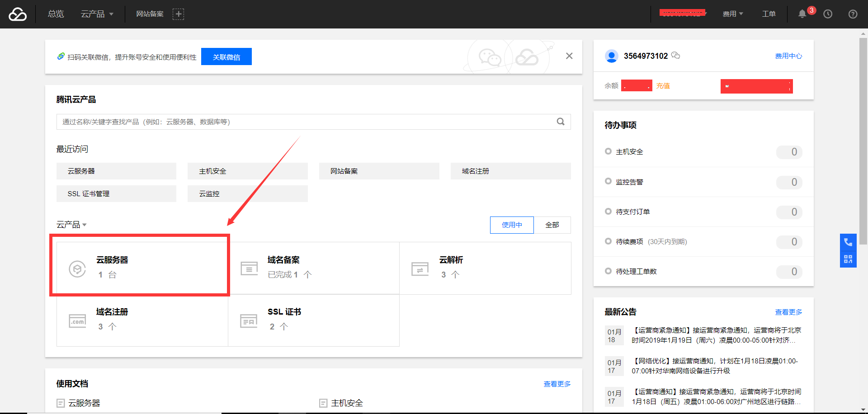Click the blue phone contact icon
Screen dimensions: 868x414
click(848, 242)
